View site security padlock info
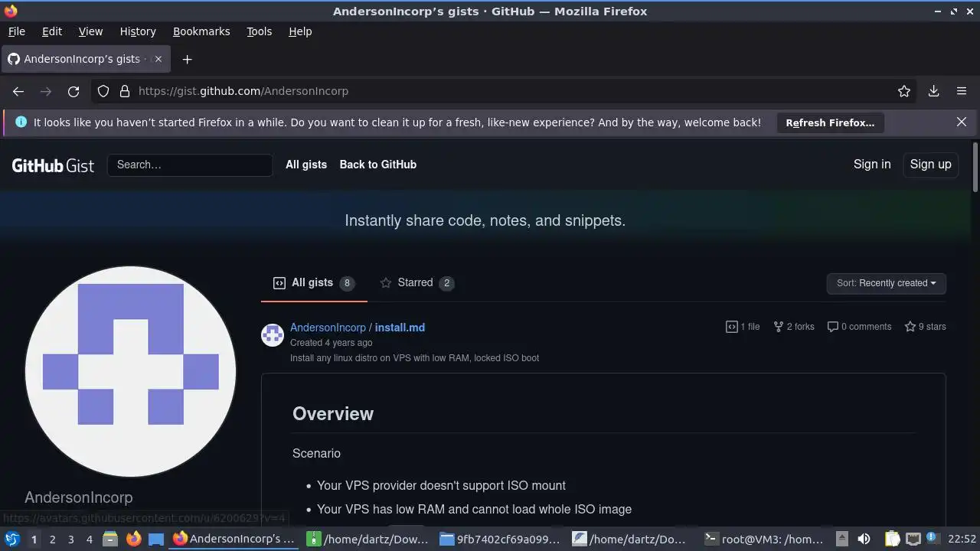The height and width of the screenshot is (551, 980). click(x=125, y=91)
